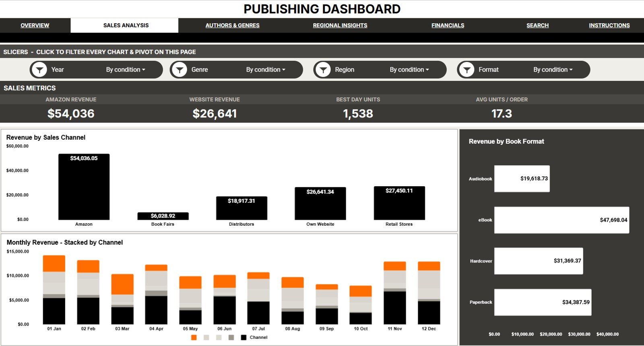The image size is (644, 346).
Task: Select the Distributors revenue bar
Action: click(x=242, y=208)
